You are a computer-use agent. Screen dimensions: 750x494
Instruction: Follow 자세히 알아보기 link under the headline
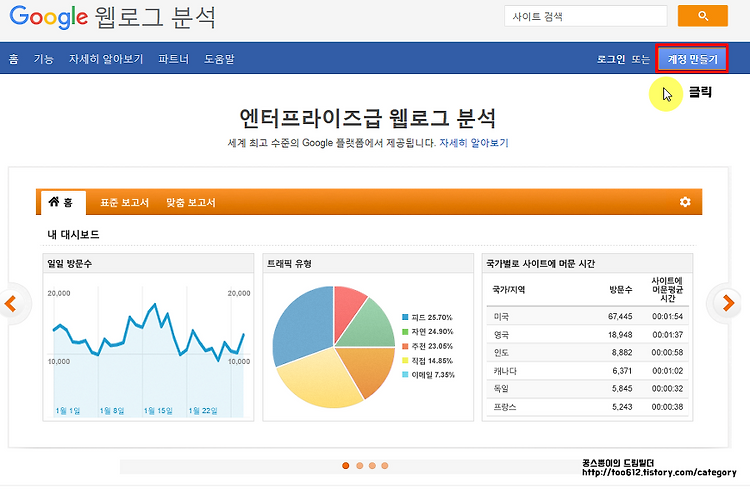point(474,143)
